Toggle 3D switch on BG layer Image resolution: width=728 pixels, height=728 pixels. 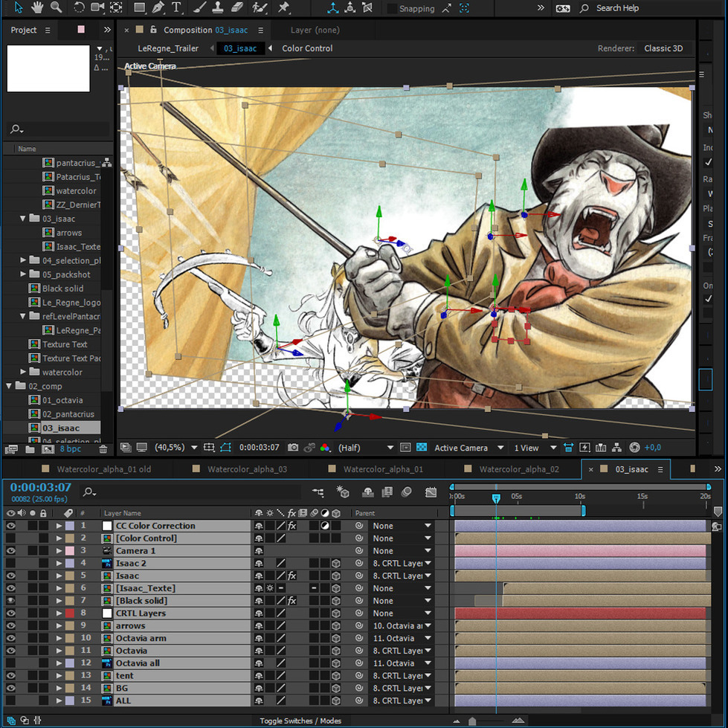pyautogui.click(x=336, y=688)
